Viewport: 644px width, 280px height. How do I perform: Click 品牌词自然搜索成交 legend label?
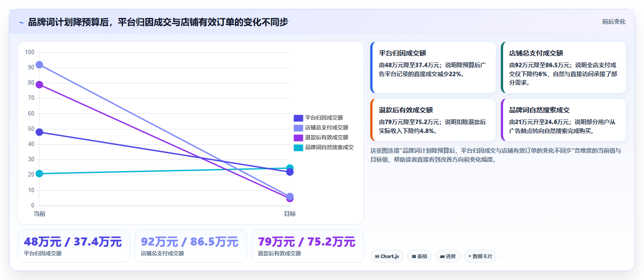329,147
